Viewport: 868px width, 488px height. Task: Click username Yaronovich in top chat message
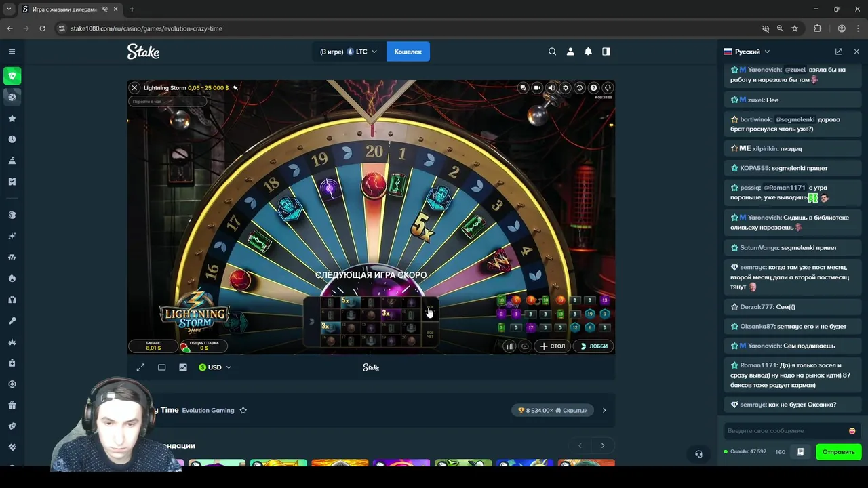pos(764,70)
